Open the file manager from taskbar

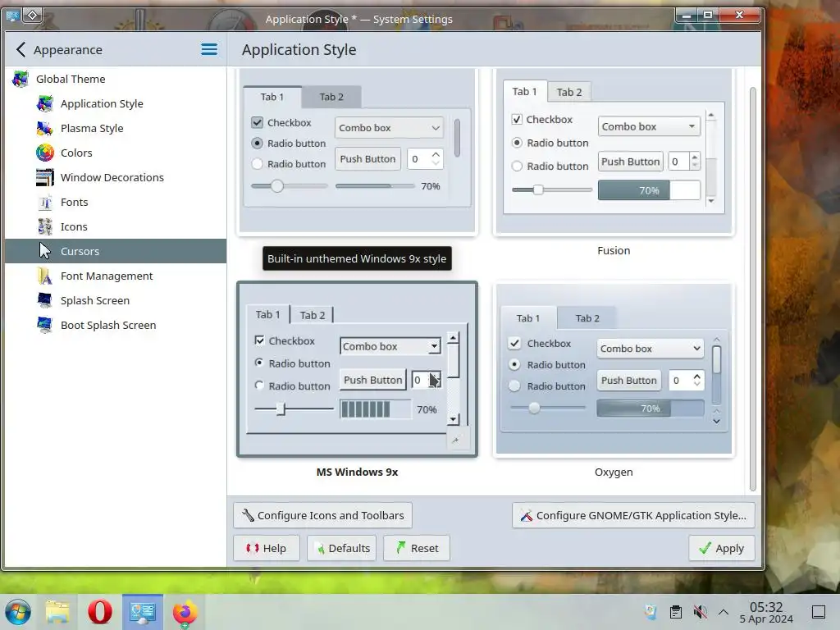[58, 612]
